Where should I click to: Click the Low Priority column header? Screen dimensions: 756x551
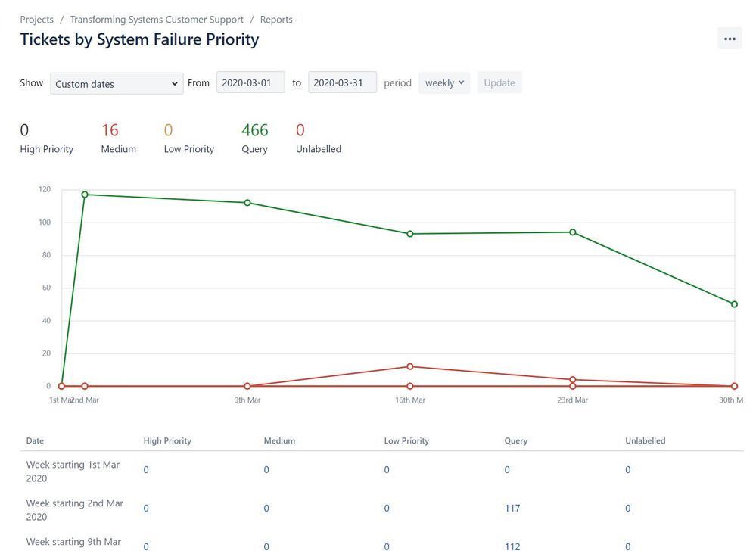click(x=406, y=440)
